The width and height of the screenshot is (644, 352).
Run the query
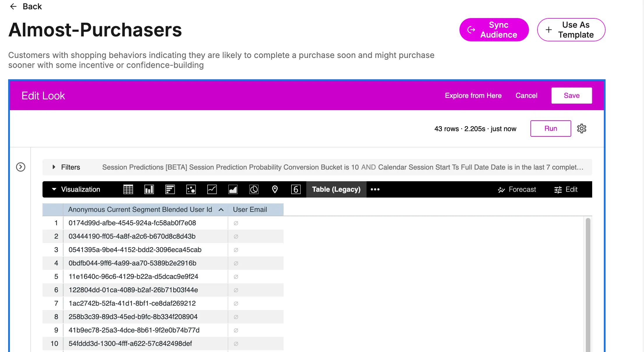point(551,129)
